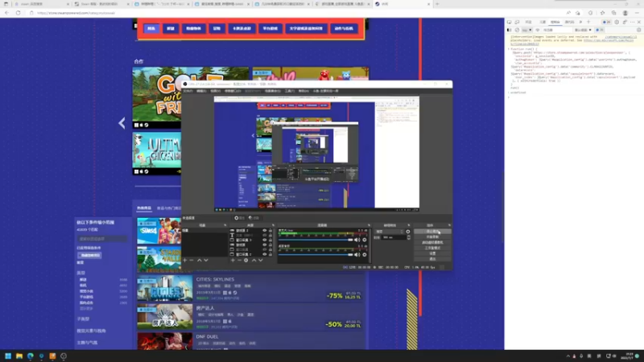Open OBS Studio from the taskbar

pyautogui.click(x=64, y=356)
